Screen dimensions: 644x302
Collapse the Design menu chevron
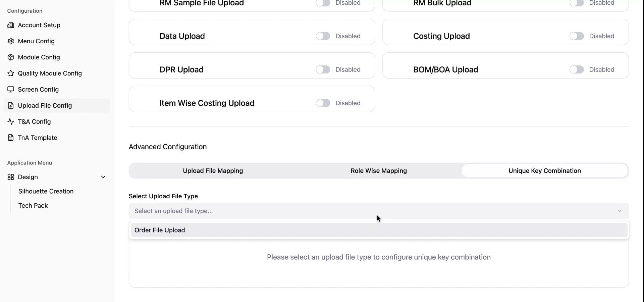[x=103, y=177]
